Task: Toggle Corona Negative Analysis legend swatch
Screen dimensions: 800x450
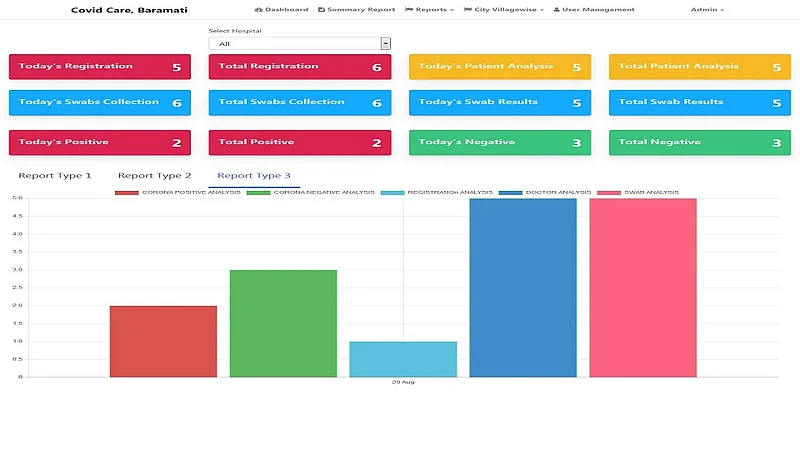Action: coord(258,193)
